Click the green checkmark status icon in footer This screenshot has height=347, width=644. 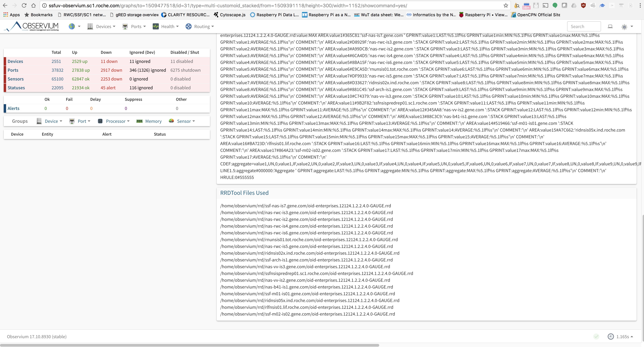tap(596, 337)
